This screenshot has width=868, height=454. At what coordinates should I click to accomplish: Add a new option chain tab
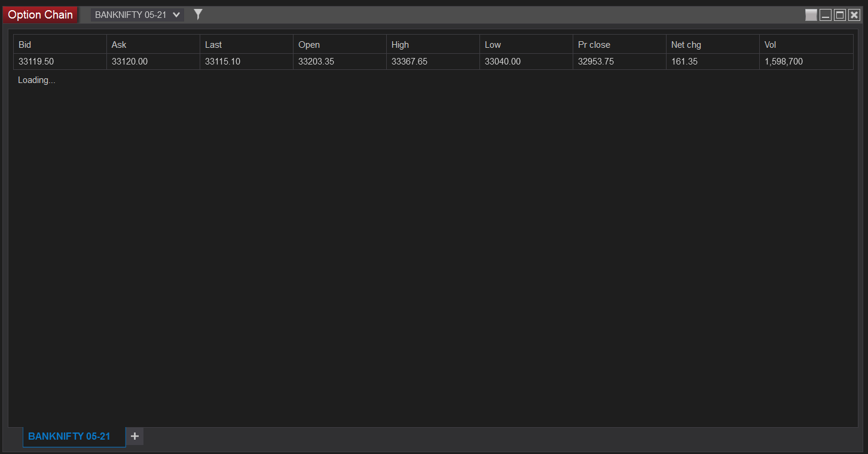coord(135,437)
